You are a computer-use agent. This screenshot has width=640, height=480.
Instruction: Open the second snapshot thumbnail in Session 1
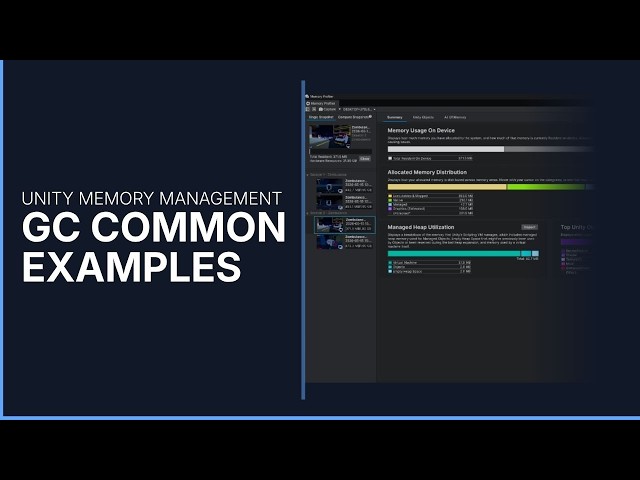[329, 202]
